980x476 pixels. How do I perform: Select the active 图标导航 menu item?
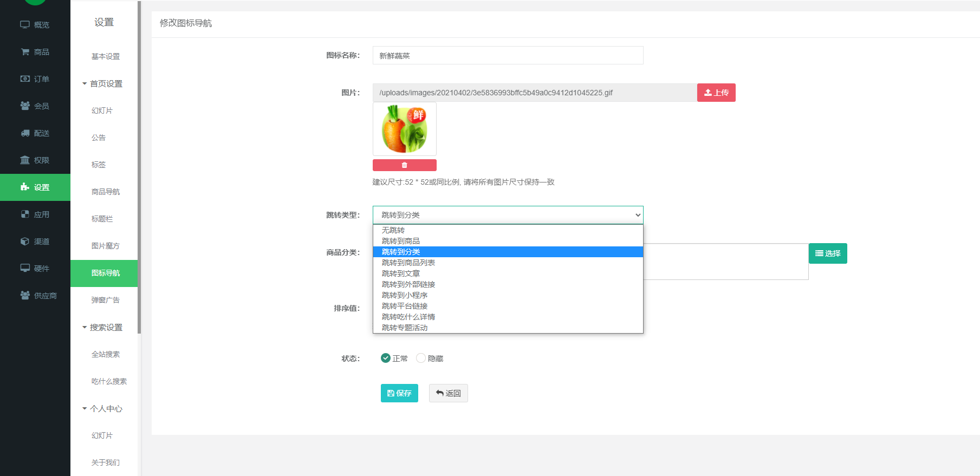pyautogui.click(x=104, y=273)
